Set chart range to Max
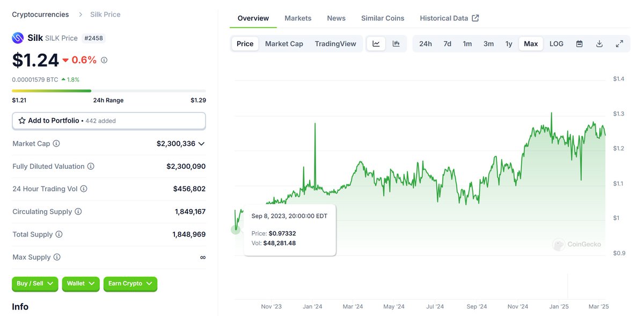Image resolution: width=644 pixels, height=316 pixels. click(x=531, y=44)
